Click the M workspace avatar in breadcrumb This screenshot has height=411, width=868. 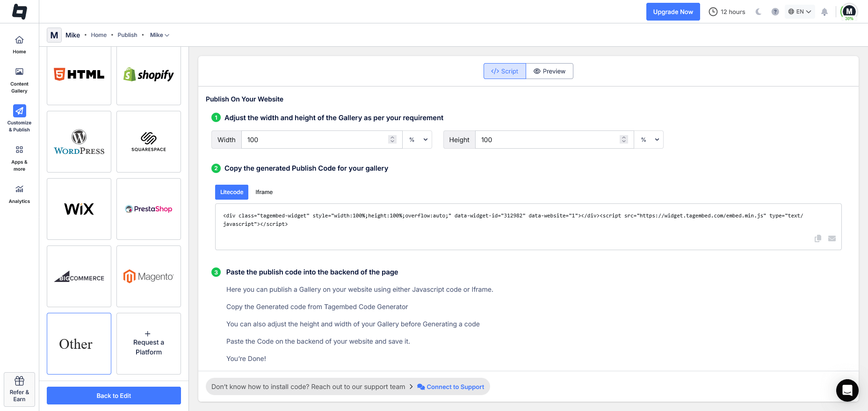54,35
